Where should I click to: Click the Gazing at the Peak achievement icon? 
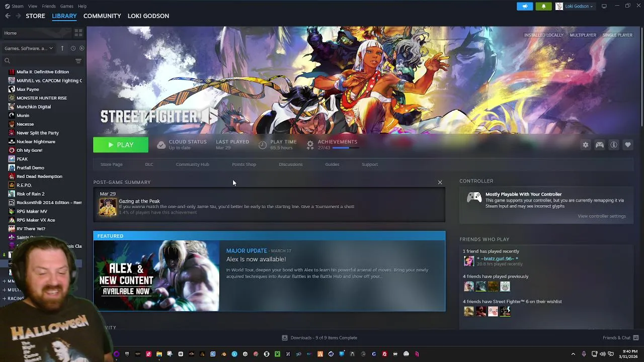tap(108, 207)
